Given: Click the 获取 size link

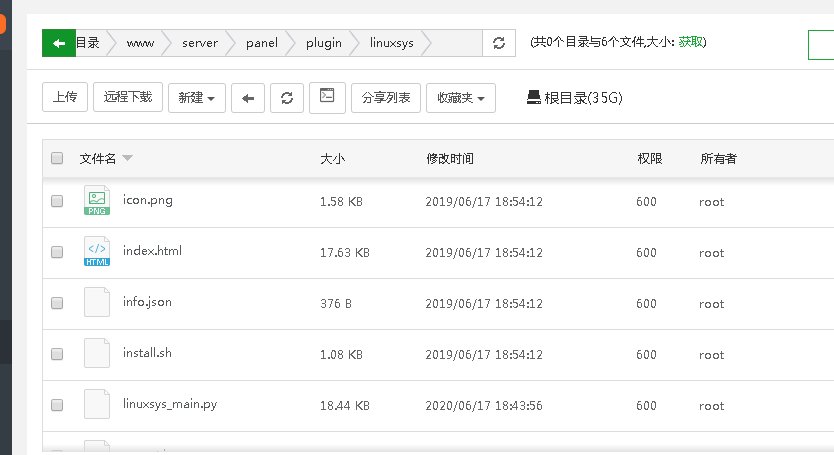Looking at the screenshot, I should 690,42.
